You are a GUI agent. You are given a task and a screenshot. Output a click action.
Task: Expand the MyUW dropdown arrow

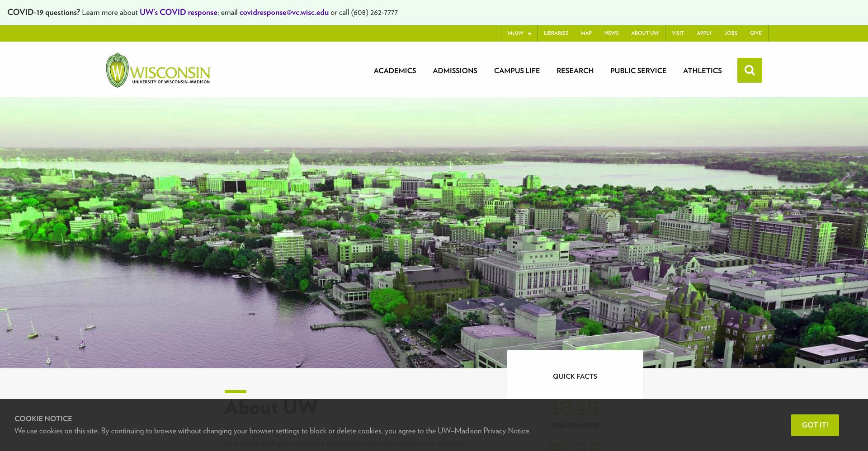click(x=529, y=33)
